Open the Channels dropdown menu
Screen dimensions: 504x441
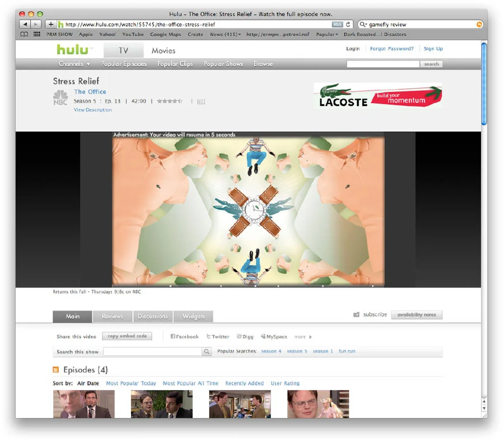pyautogui.click(x=74, y=64)
